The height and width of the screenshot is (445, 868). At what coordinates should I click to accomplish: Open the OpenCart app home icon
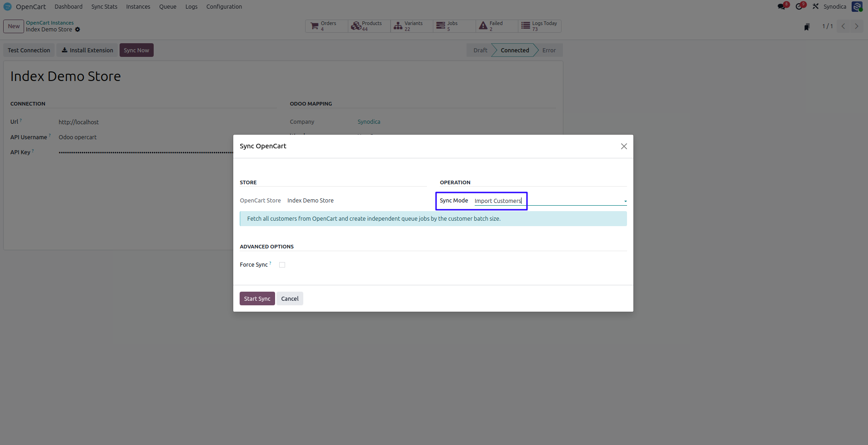[8, 6]
